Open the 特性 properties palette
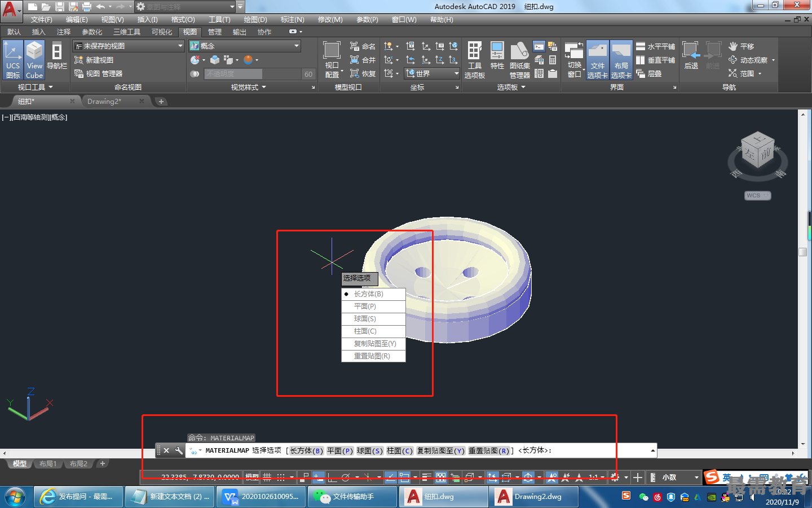This screenshot has width=812, height=508. [497, 55]
